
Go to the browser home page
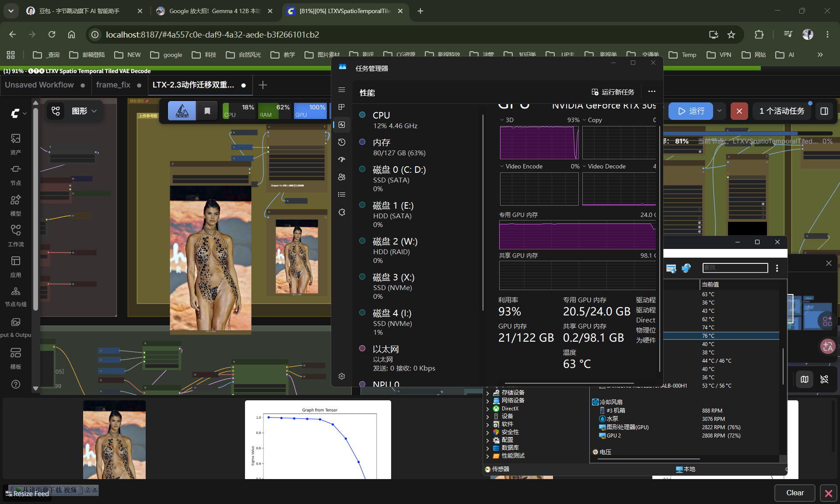coord(71,35)
